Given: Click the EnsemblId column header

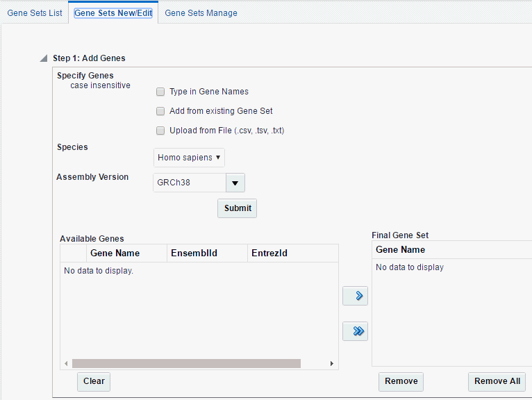Looking at the screenshot, I should coord(207,253).
